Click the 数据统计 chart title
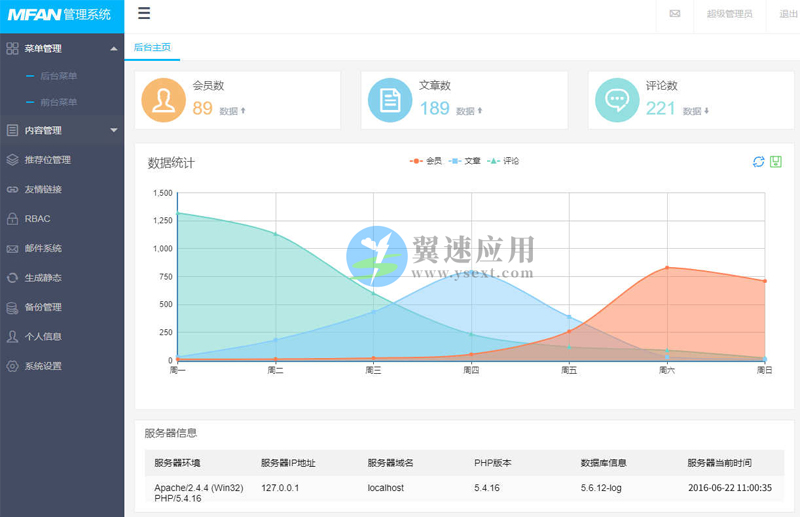Screen dimensions: 800x517 [x=171, y=163]
